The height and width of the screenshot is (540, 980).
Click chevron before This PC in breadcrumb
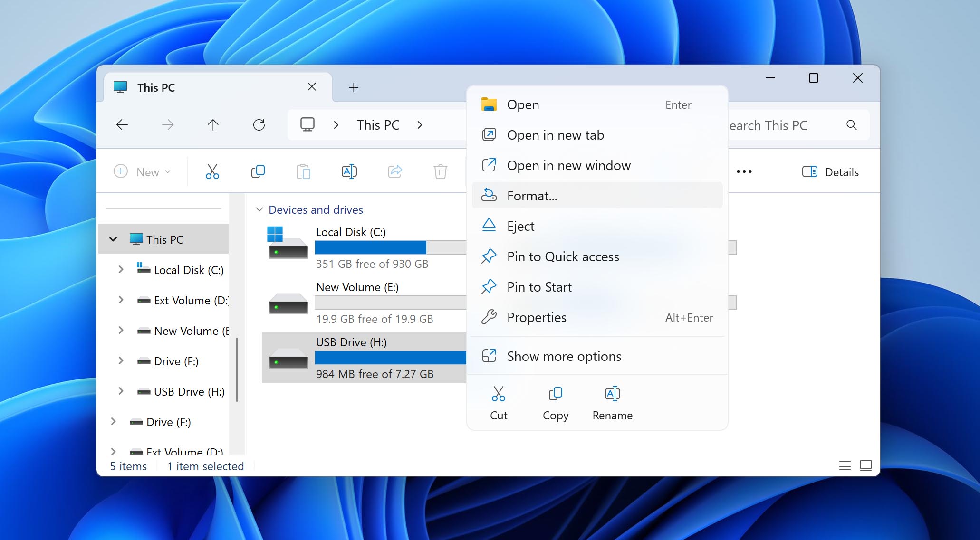coord(336,125)
